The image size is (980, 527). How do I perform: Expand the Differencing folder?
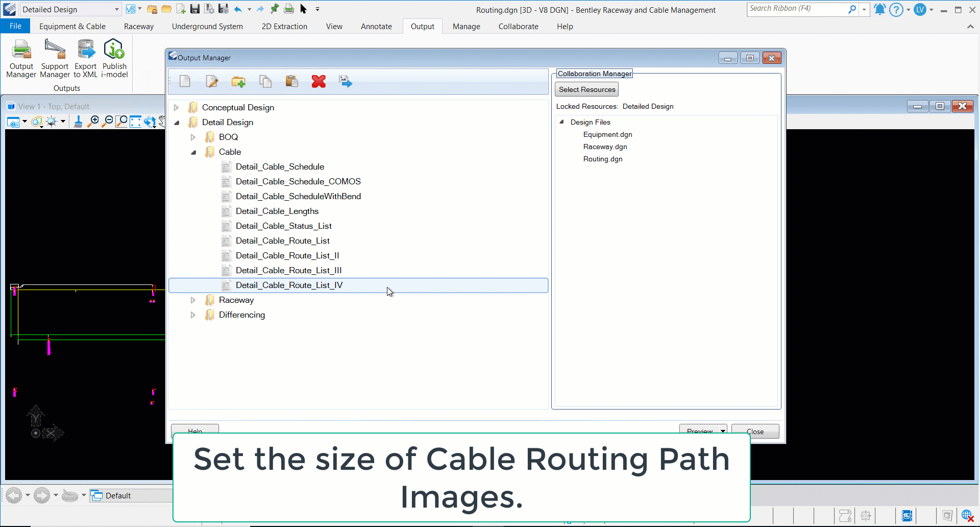193,315
